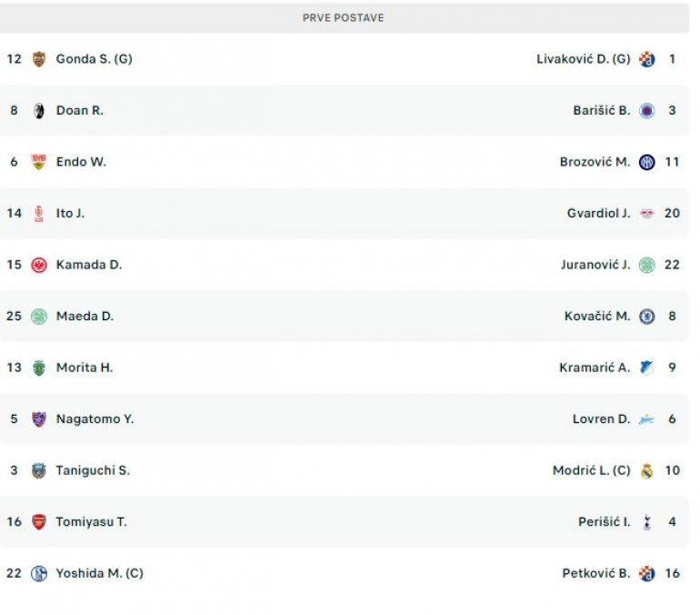Open Petković B. player details
The height and width of the screenshot is (615, 700).
[596, 574]
